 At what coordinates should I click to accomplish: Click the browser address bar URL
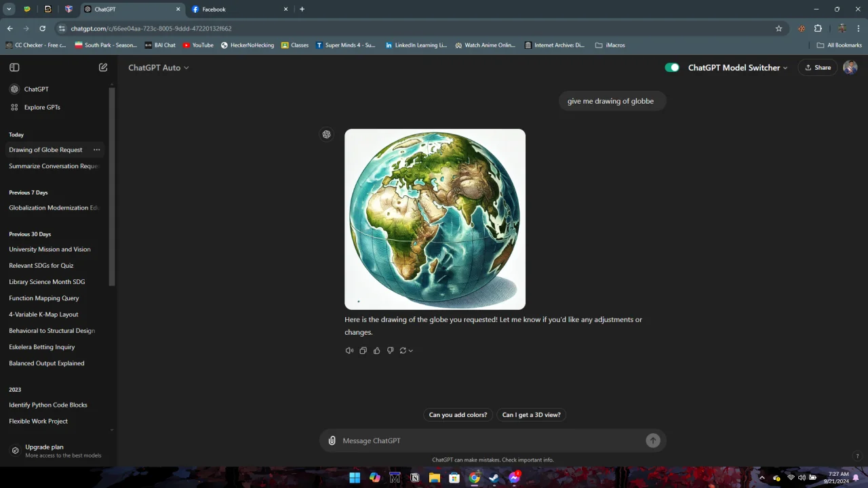pos(151,28)
